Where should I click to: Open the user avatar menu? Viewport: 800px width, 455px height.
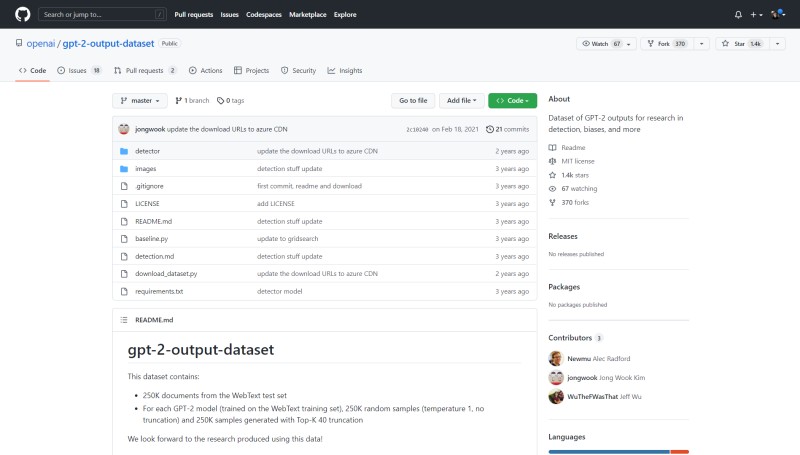click(x=778, y=14)
